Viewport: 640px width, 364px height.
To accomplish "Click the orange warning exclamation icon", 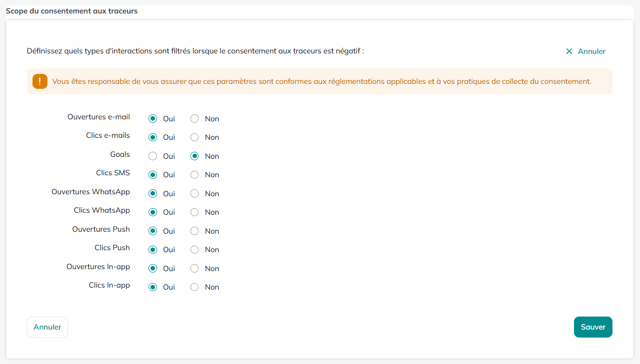I will (40, 81).
